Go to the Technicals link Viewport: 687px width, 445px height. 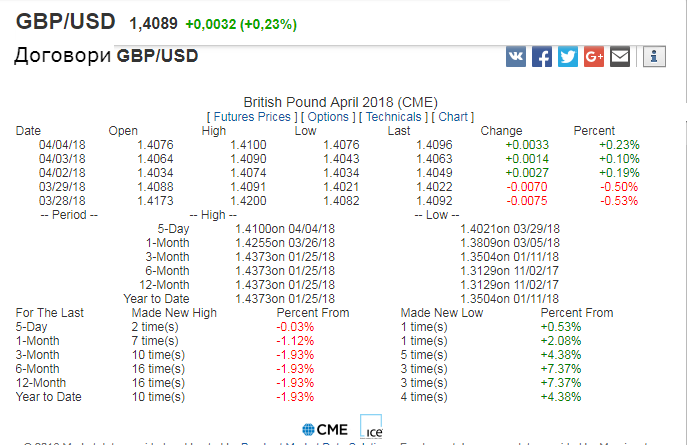coord(393,117)
